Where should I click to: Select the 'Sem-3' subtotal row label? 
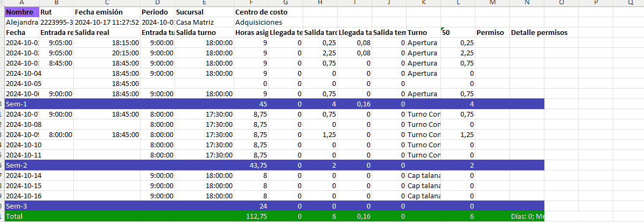(x=22, y=206)
